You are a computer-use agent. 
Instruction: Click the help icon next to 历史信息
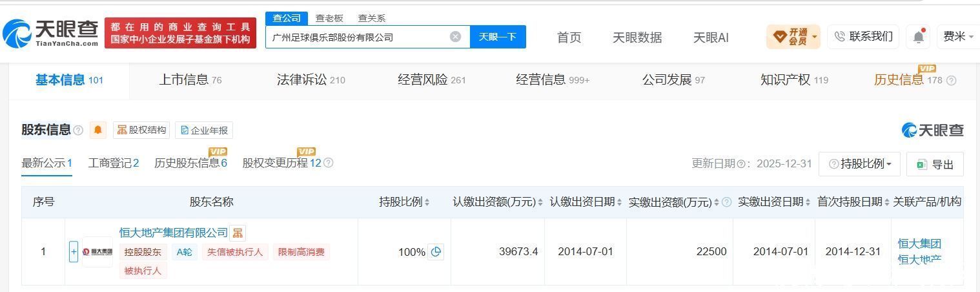951,81
